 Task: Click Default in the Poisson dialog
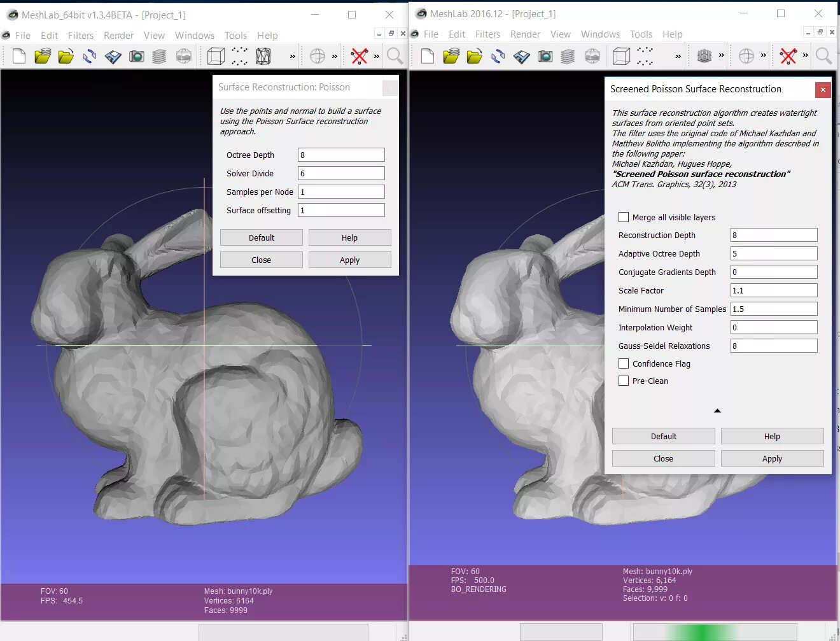tap(262, 237)
